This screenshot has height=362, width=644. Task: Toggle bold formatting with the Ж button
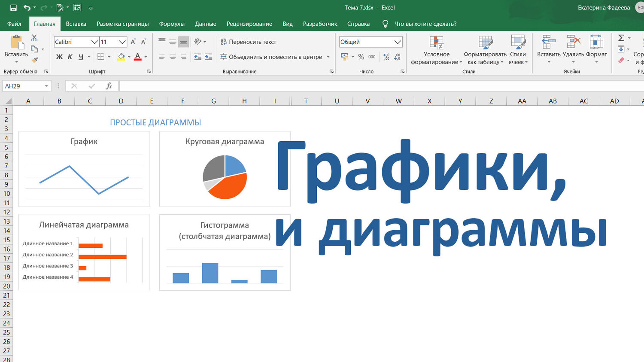[x=58, y=56]
